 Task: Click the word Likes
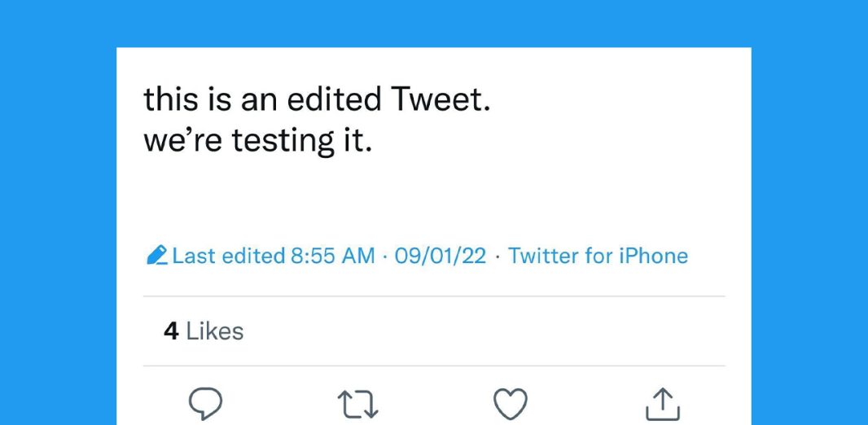[x=215, y=331]
